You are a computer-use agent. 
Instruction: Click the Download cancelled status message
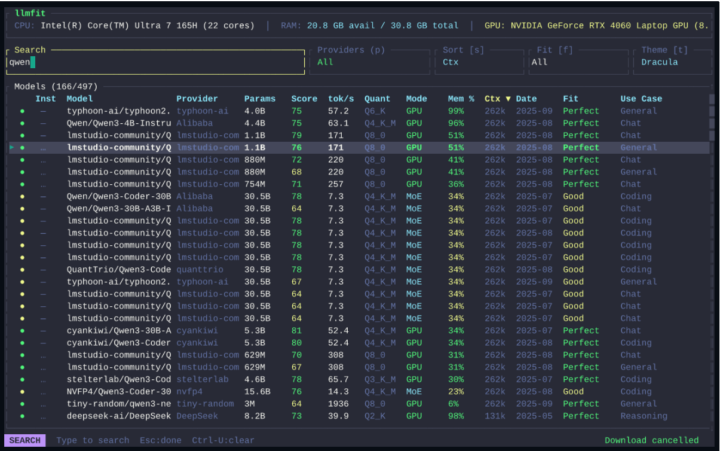tap(651, 440)
